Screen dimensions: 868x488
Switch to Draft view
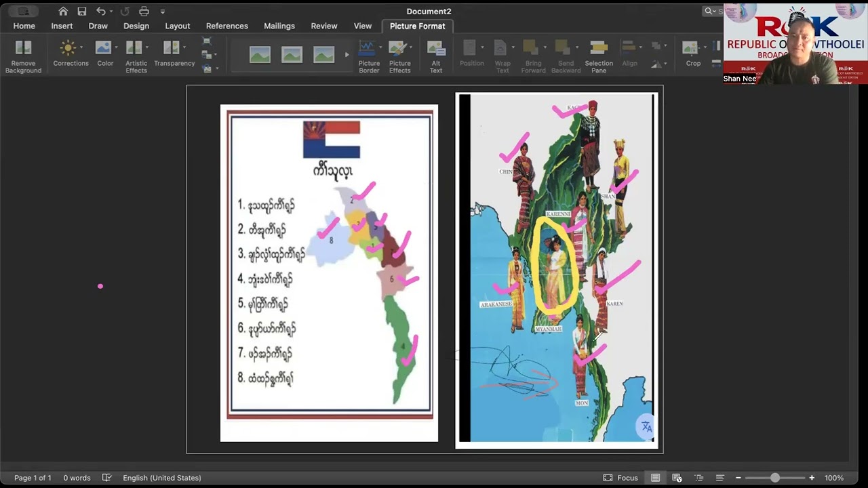click(x=720, y=478)
